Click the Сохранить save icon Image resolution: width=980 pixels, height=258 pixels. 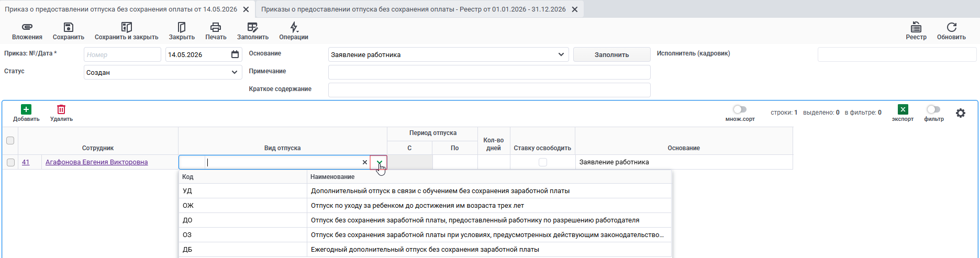coord(69,27)
